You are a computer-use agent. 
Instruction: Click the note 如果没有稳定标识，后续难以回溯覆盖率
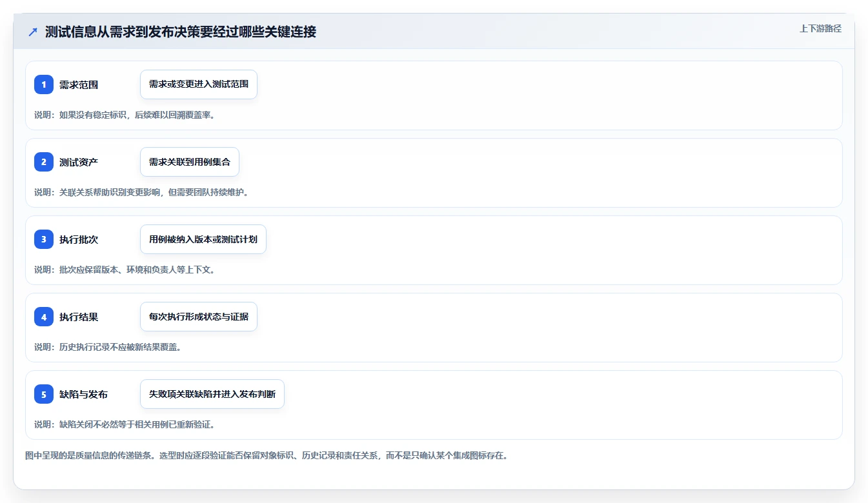click(x=125, y=115)
